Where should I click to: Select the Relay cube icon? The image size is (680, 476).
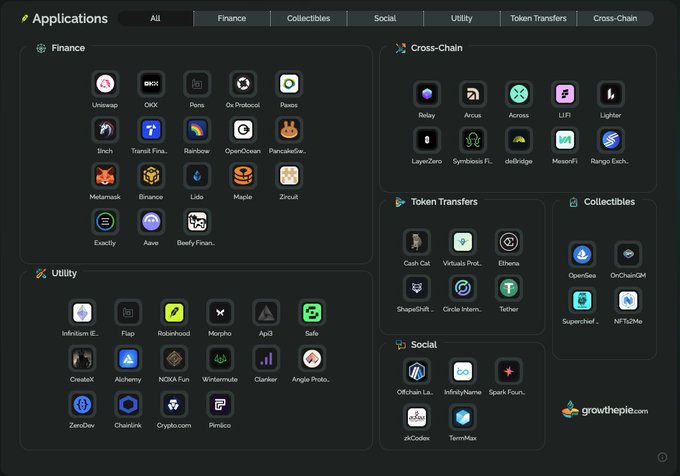click(x=427, y=94)
